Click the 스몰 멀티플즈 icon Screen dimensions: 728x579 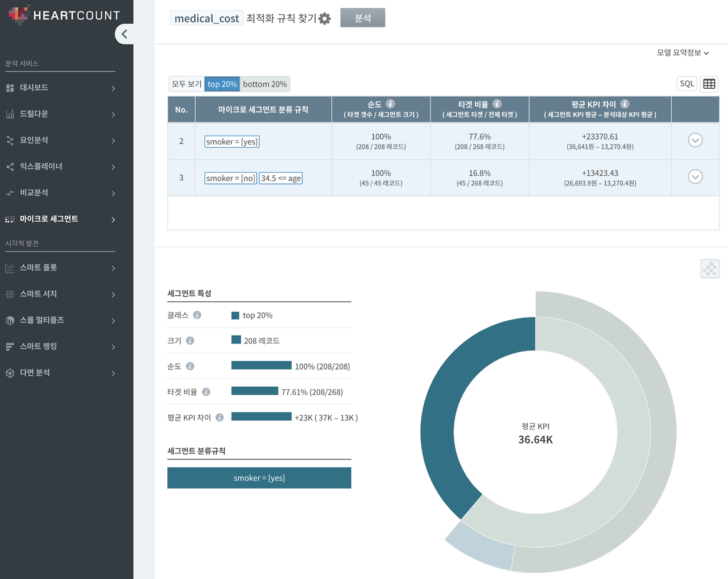[10, 320]
